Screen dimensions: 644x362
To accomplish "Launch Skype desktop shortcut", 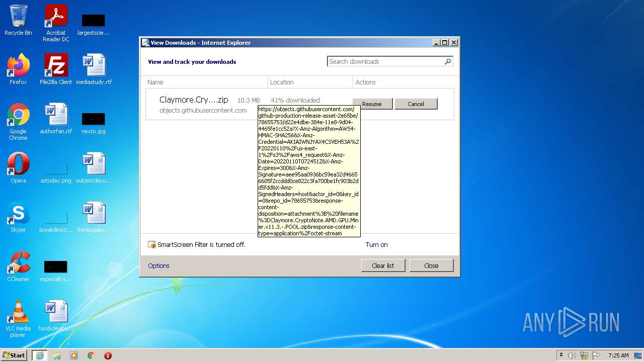I will 18,217.
